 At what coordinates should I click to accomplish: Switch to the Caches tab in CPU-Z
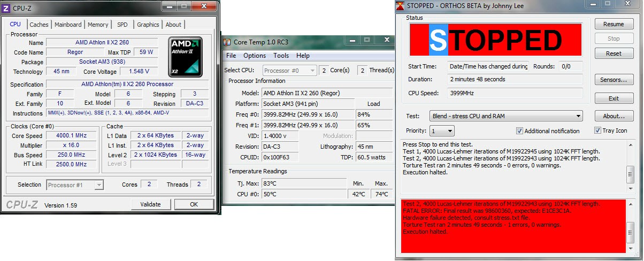coord(39,25)
